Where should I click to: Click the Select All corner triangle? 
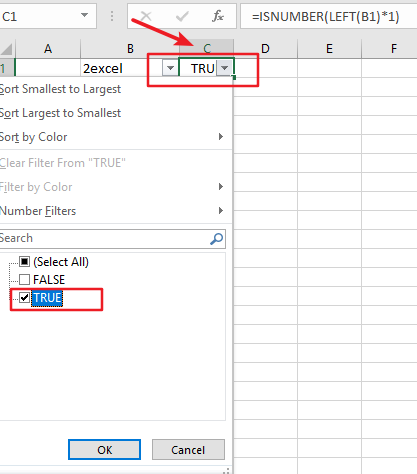tap(7, 49)
